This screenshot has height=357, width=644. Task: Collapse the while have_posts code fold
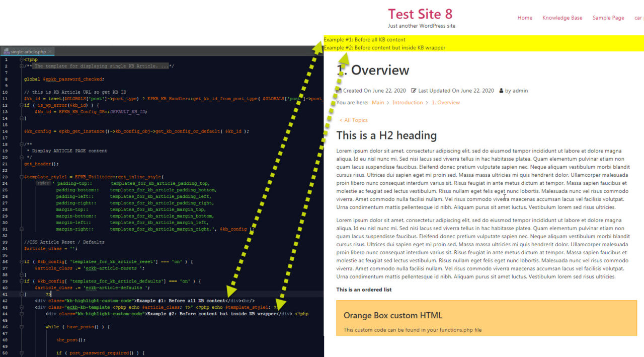pos(22,326)
